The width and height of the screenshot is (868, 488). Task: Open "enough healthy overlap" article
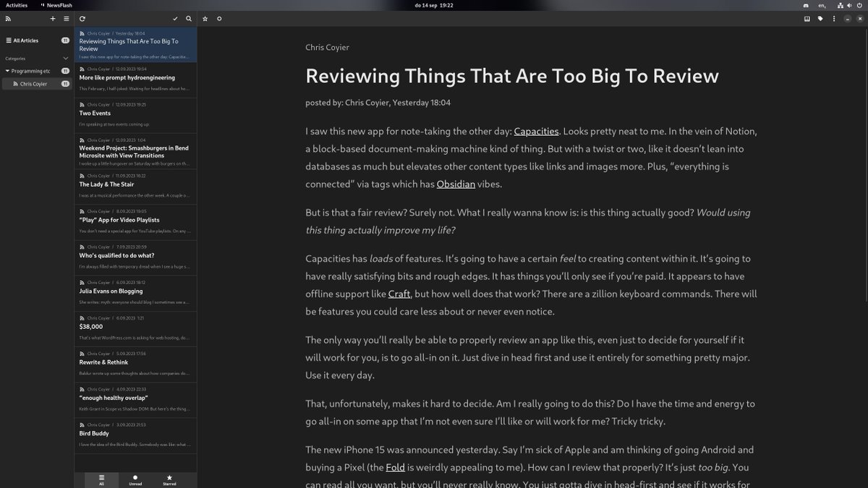coord(135,400)
